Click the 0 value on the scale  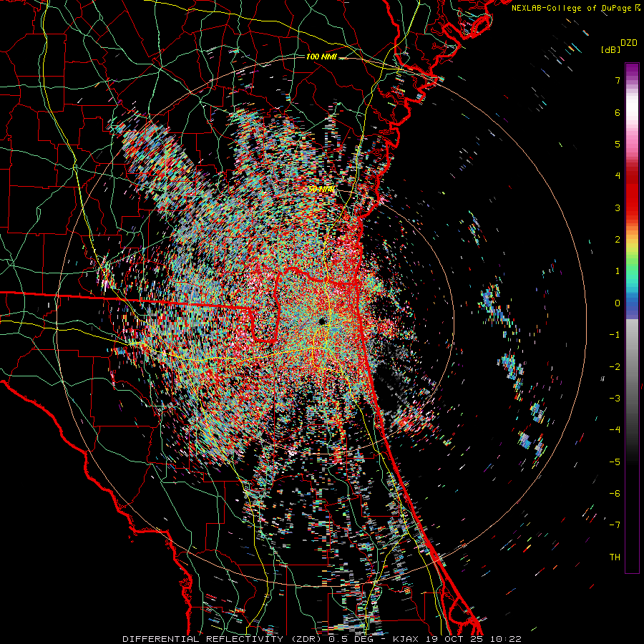pos(618,303)
